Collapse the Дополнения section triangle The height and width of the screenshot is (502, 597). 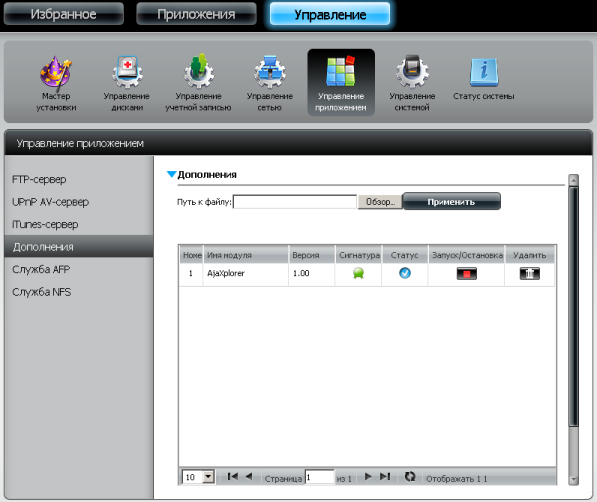(171, 174)
